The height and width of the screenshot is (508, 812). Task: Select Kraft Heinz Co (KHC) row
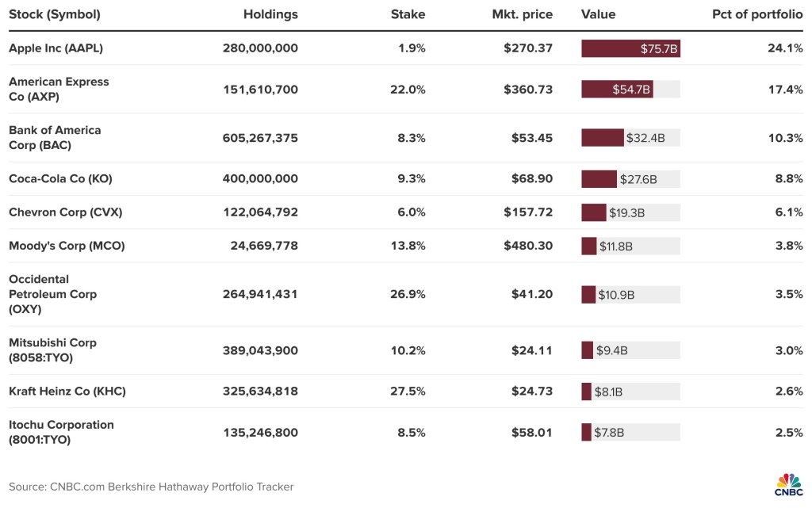[67, 392]
